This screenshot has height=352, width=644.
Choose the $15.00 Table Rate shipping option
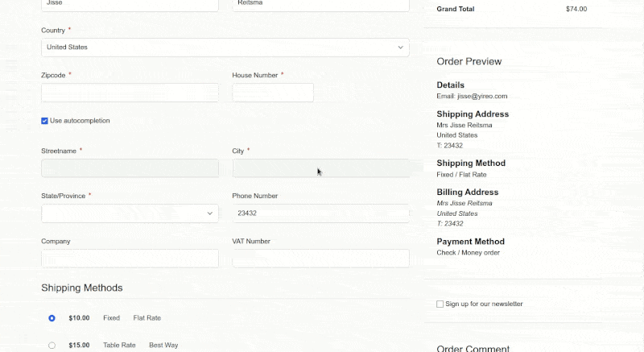pyautogui.click(x=52, y=346)
